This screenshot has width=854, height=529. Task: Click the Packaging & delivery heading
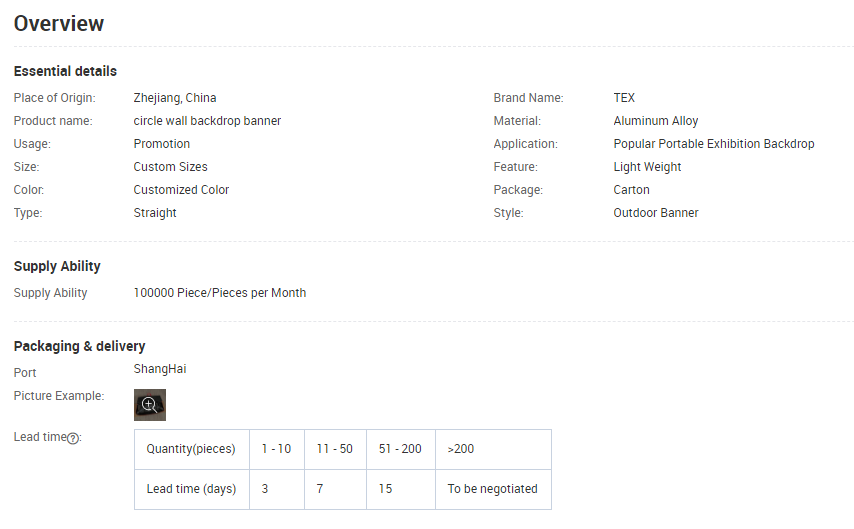(x=79, y=346)
